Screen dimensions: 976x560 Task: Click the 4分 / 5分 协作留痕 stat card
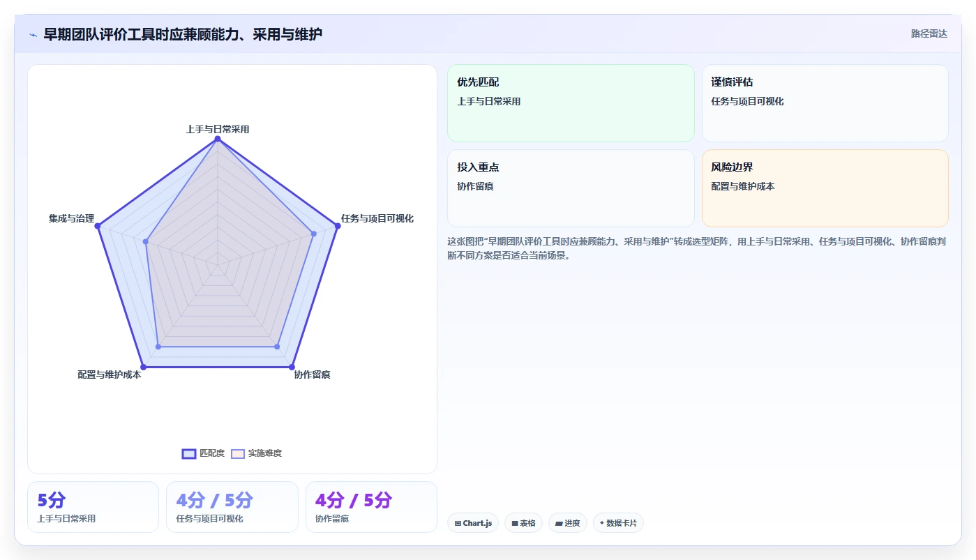tap(371, 507)
